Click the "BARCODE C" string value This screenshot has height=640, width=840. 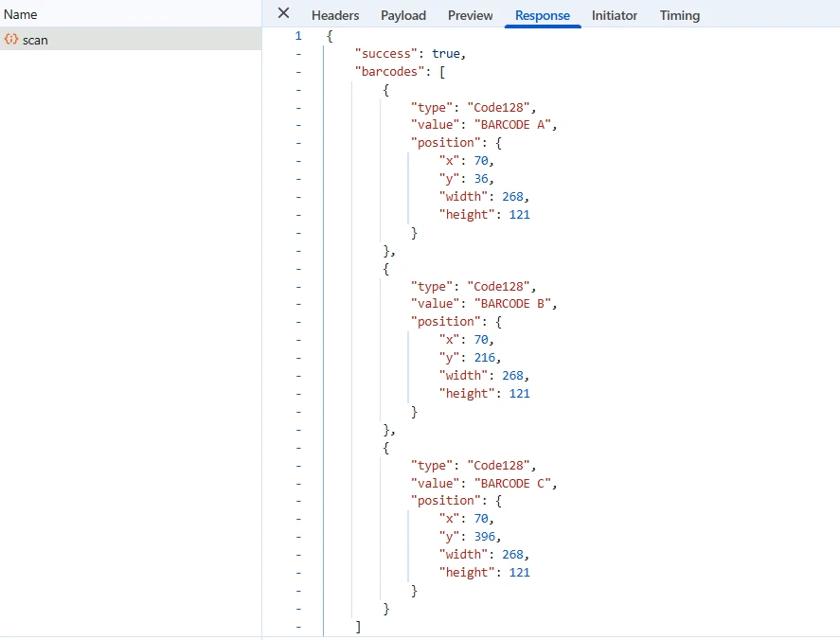click(515, 483)
